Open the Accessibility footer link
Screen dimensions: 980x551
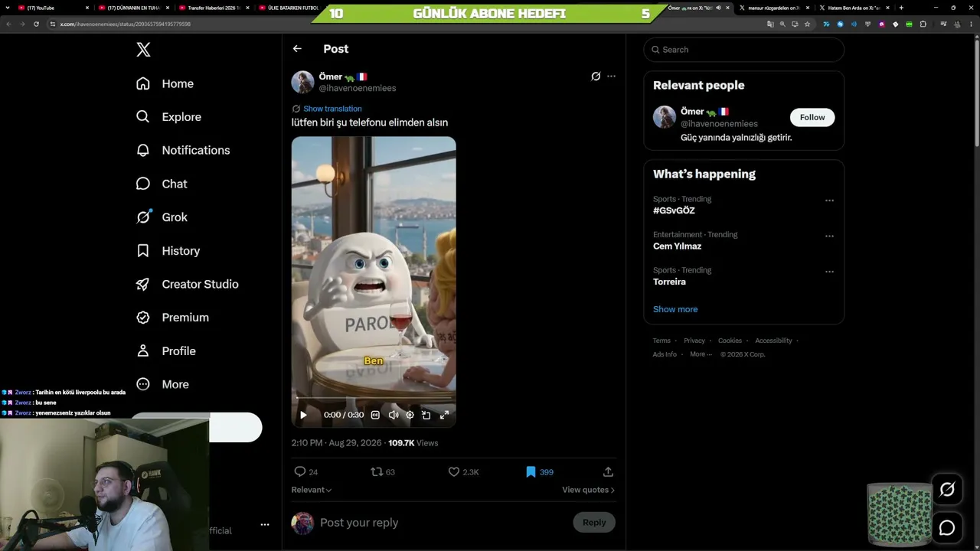tap(773, 341)
